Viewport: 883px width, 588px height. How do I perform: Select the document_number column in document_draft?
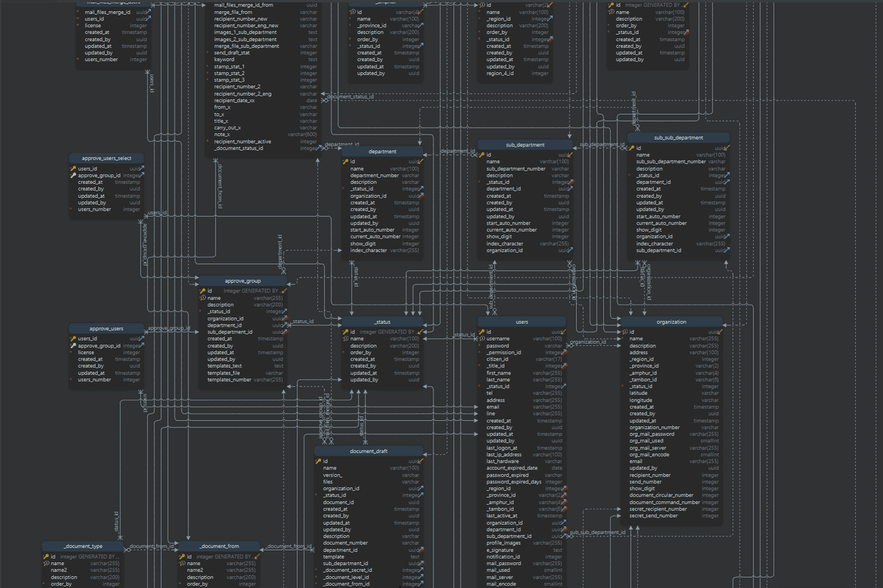tap(369, 543)
